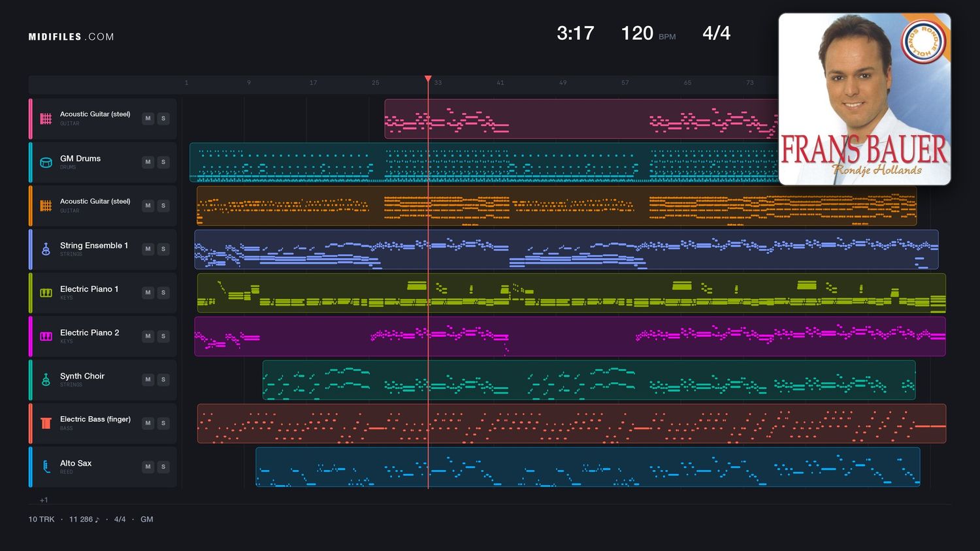Select the green Synth Choir clip region
This screenshot has height=551, width=980.
[x=589, y=380]
